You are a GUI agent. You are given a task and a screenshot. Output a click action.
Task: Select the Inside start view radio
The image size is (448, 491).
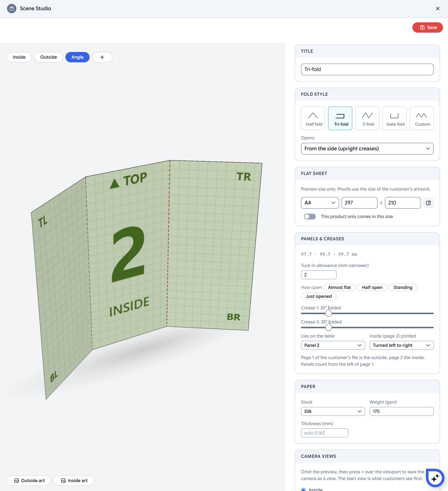[303, 489]
